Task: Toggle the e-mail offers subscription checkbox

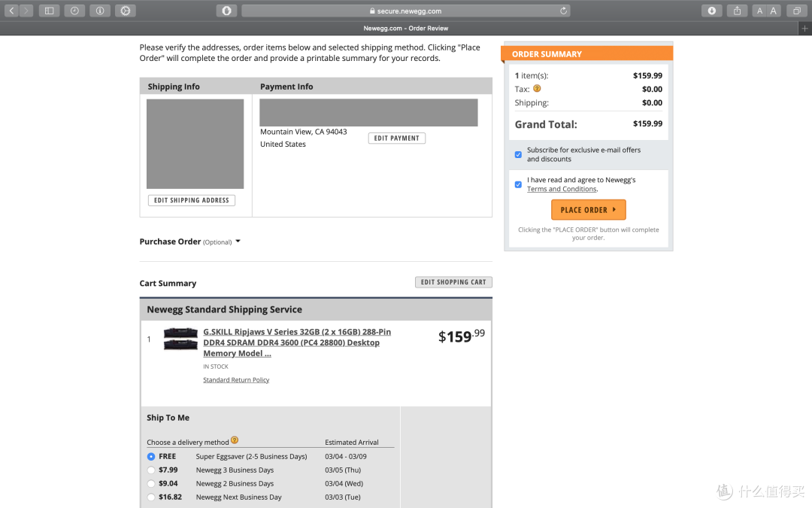Action: click(518, 154)
